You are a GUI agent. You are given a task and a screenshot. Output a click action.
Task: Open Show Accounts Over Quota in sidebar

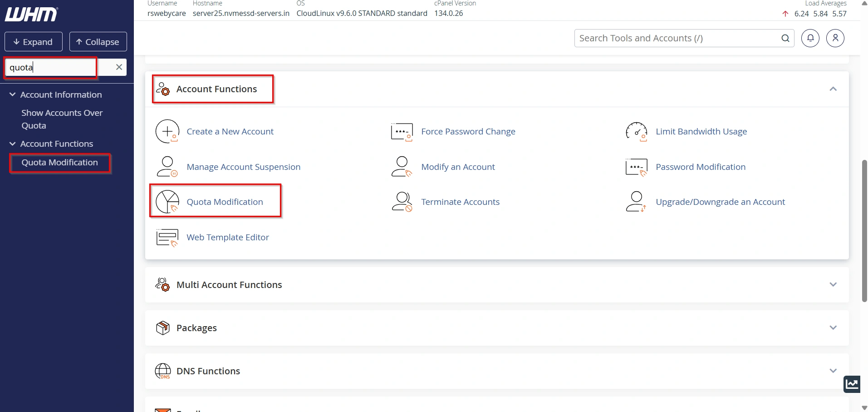[x=62, y=119]
